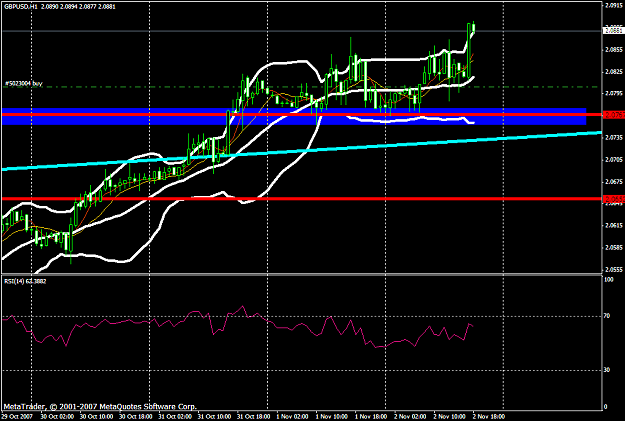625x421 pixels.
Task: Click the 2.0915 price axis label
Action: 614,6
